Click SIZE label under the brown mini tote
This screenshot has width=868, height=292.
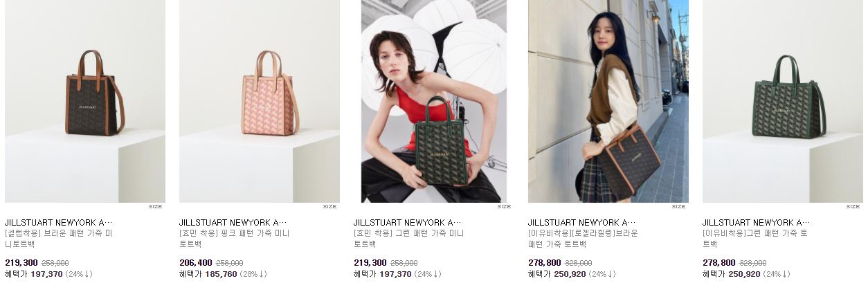point(155,206)
